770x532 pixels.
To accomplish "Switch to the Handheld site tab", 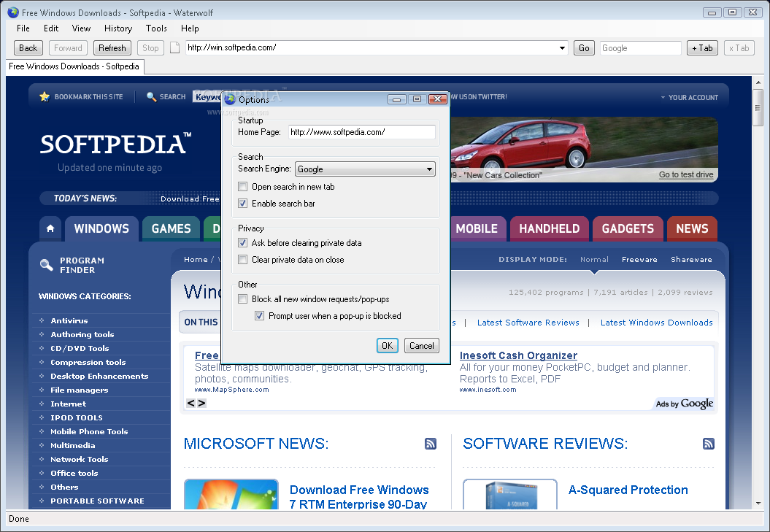I will point(549,228).
